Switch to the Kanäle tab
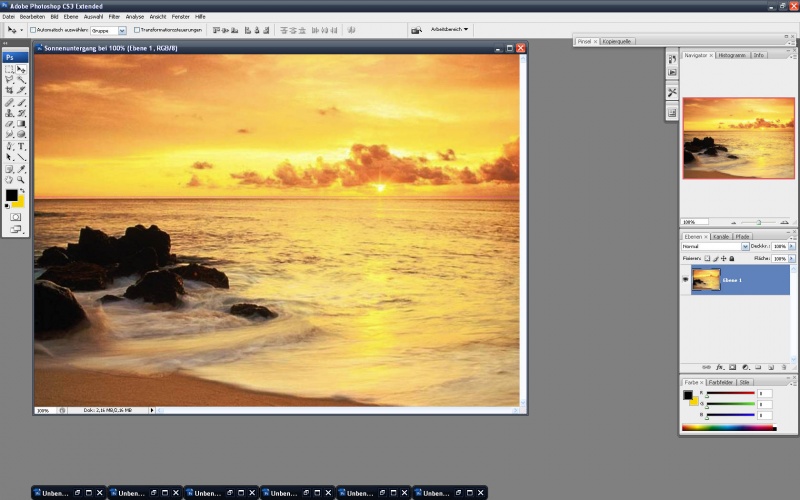The height and width of the screenshot is (500, 800). coord(721,237)
